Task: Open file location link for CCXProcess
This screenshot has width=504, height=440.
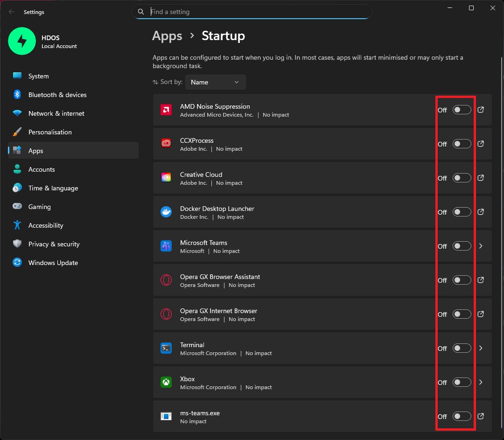Action: (481, 144)
